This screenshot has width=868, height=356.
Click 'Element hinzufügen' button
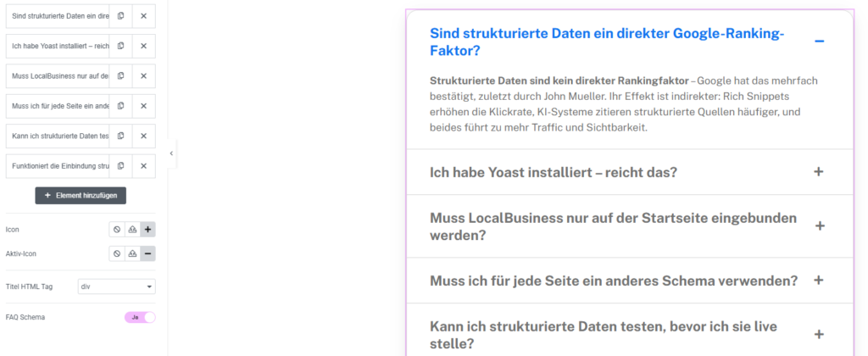click(x=81, y=196)
